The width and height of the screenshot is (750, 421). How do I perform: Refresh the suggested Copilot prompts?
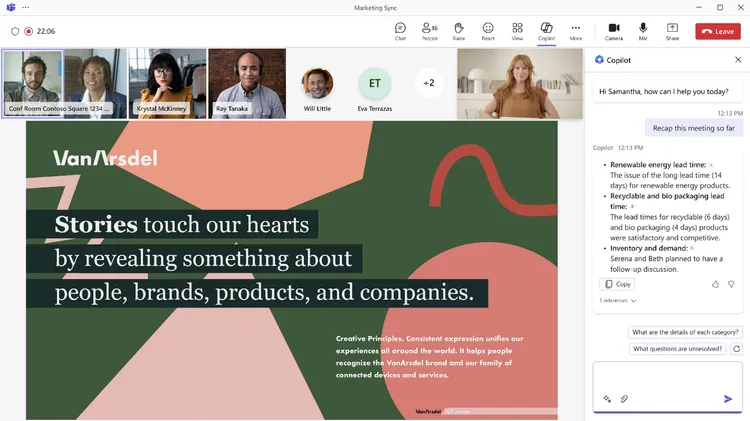pyautogui.click(x=737, y=349)
